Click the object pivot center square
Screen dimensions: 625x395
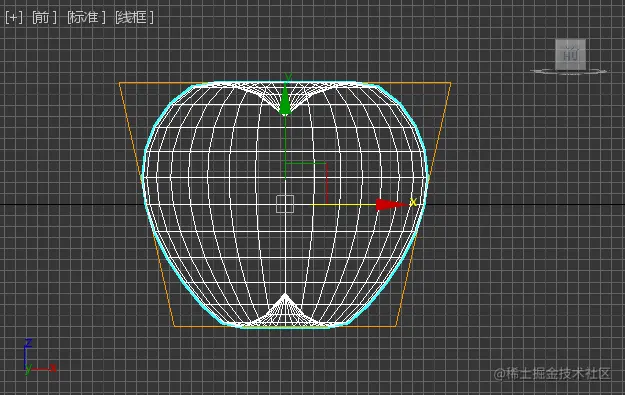285,204
